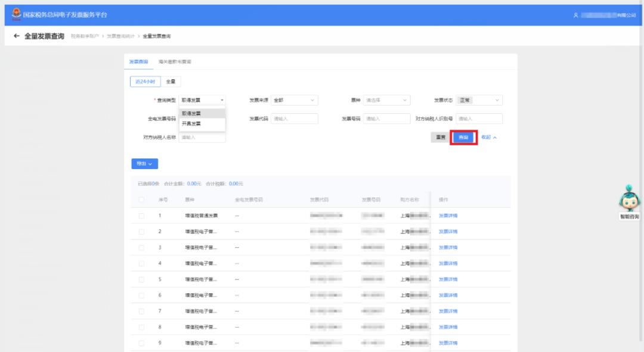Open 发票详情 link for row 3

pyautogui.click(x=448, y=248)
